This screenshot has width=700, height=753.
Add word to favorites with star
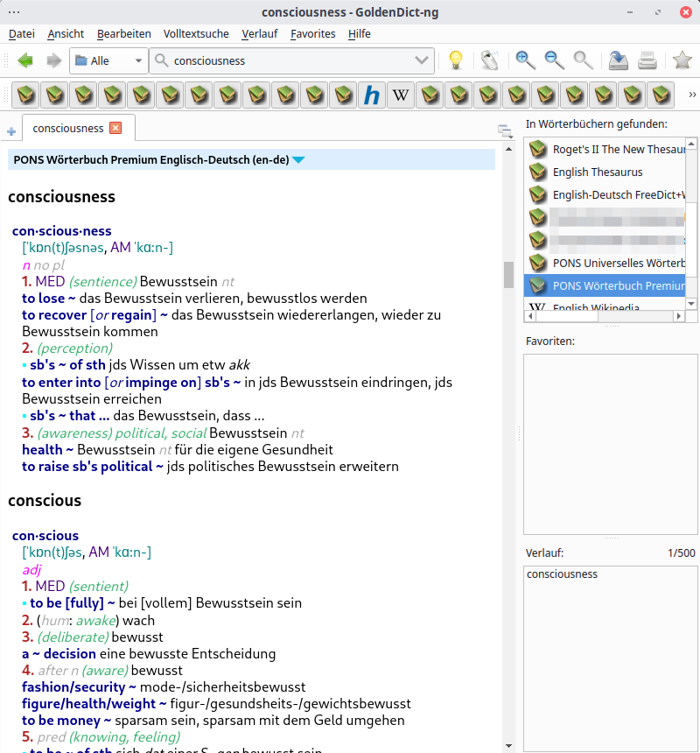pos(682,60)
